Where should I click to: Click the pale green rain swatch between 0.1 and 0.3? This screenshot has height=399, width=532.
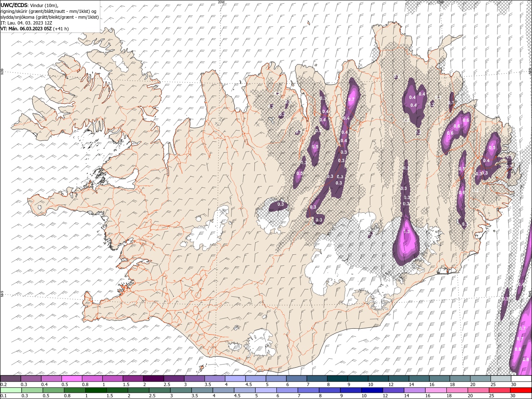pos(10,390)
